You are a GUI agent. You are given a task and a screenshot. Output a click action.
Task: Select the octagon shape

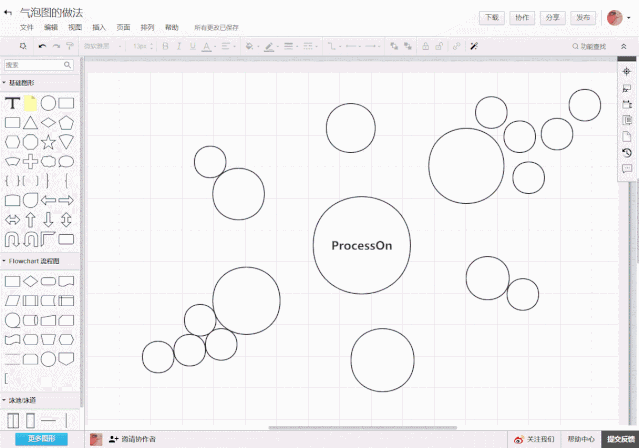[30, 142]
